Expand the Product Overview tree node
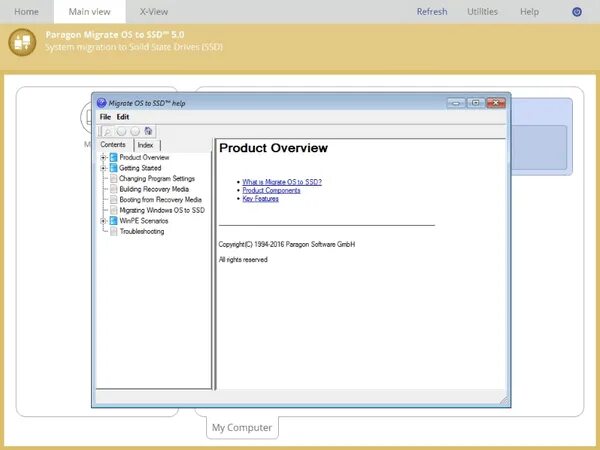Screen dimensions: 600x450 click(103, 157)
